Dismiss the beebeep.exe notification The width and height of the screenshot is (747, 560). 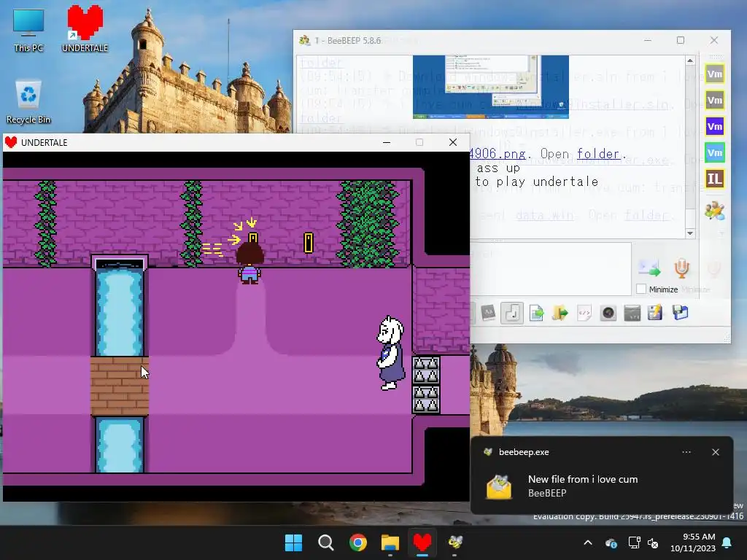pos(716,452)
